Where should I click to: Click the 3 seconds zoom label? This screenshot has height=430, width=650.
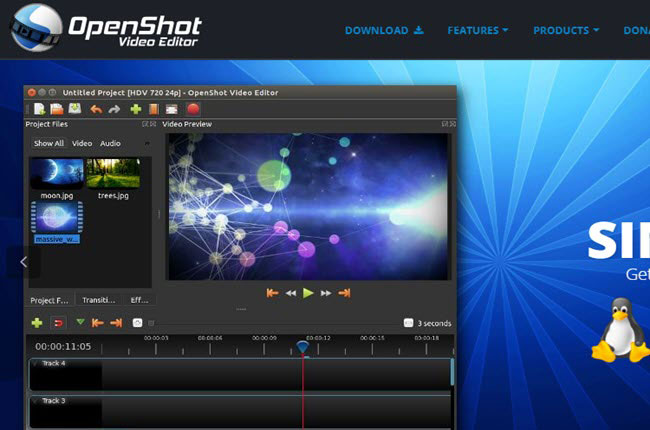pyautogui.click(x=434, y=323)
